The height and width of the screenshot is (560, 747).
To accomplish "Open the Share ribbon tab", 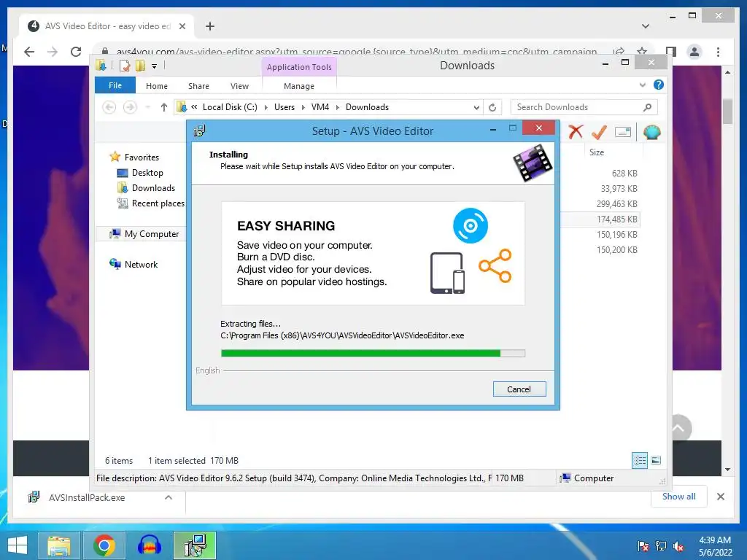I will click(x=198, y=86).
